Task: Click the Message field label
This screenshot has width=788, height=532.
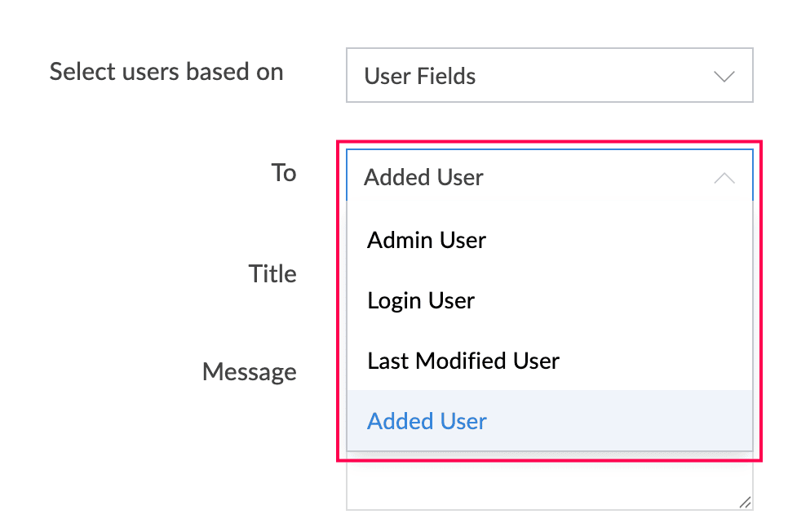Action: pos(250,372)
